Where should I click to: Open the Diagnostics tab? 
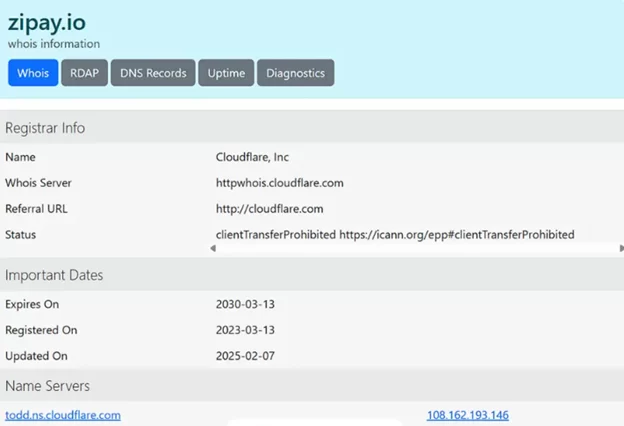pos(296,73)
